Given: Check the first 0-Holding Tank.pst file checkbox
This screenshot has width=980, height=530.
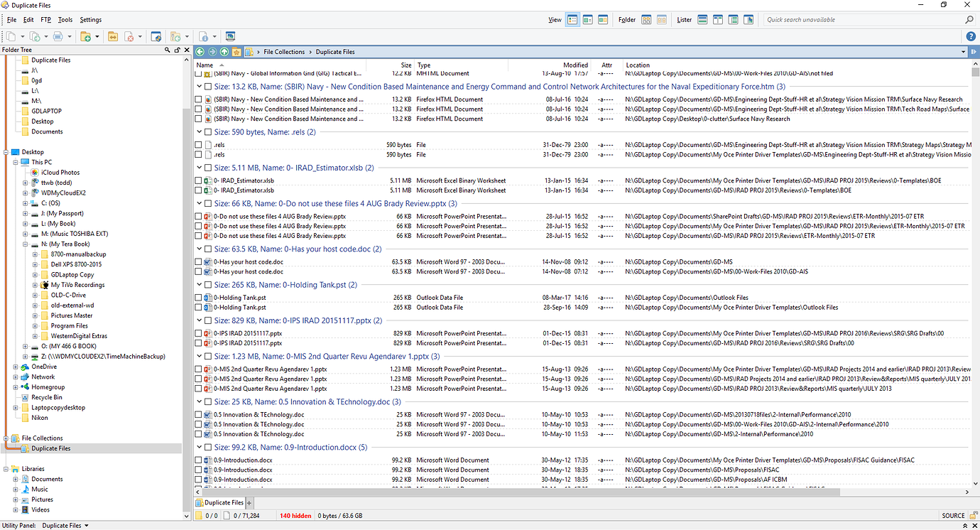Looking at the screenshot, I should click(199, 298).
